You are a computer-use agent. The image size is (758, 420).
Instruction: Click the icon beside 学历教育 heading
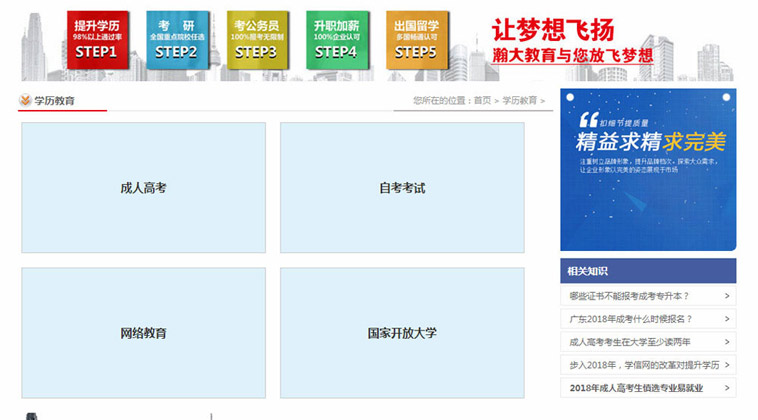click(x=25, y=100)
